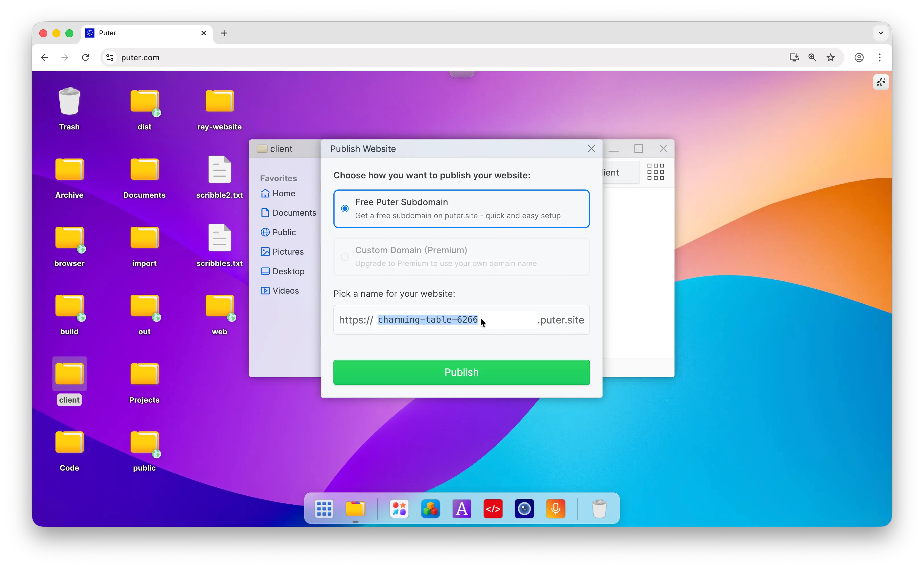Enable the grid view in the client window
924x569 pixels.
pos(655,172)
